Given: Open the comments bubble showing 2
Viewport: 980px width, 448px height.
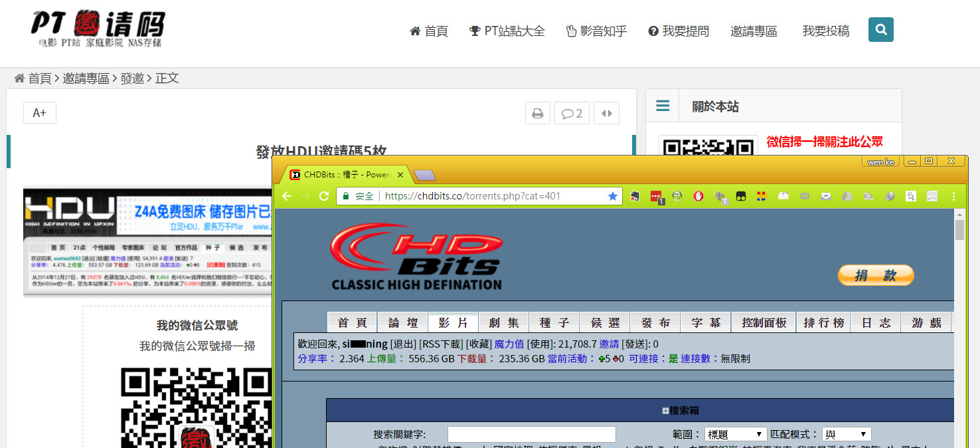Looking at the screenshot, I should click(572, 113).
